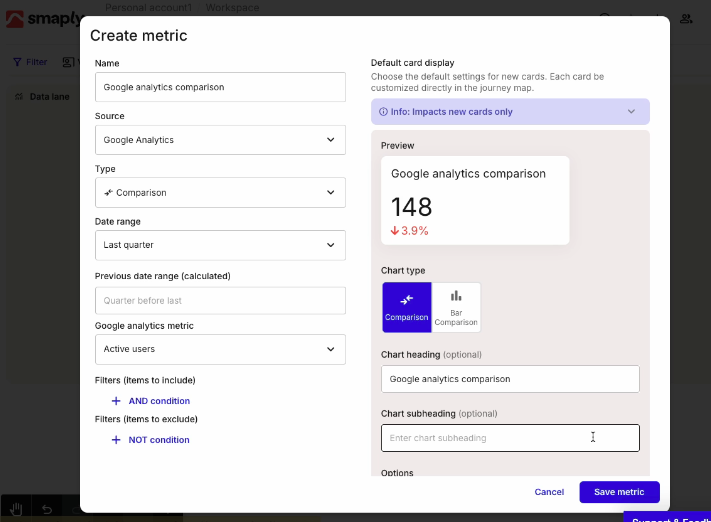711x522 pixels.
Task: Click the Chart subheading input field
Action: click(510, 438)
